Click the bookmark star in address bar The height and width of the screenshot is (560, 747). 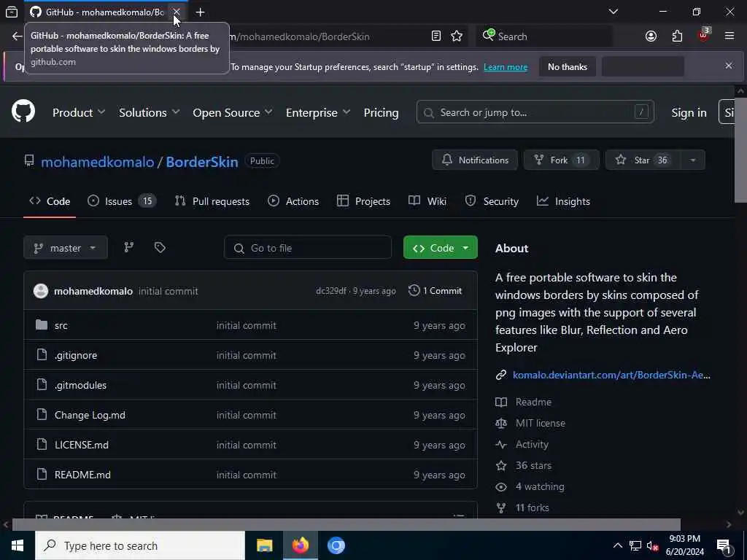pos(457,36)
